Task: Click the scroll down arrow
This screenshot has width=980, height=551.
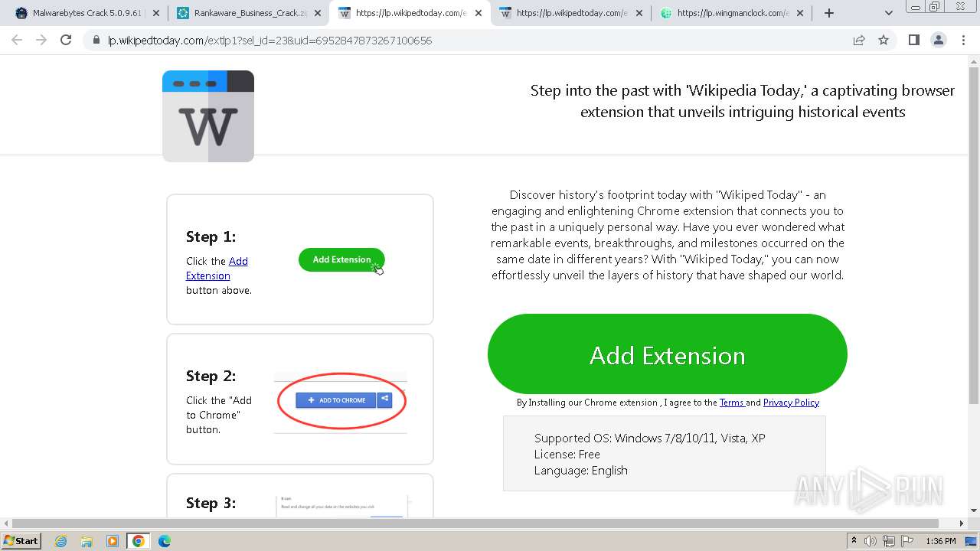Action: (974, 510)
